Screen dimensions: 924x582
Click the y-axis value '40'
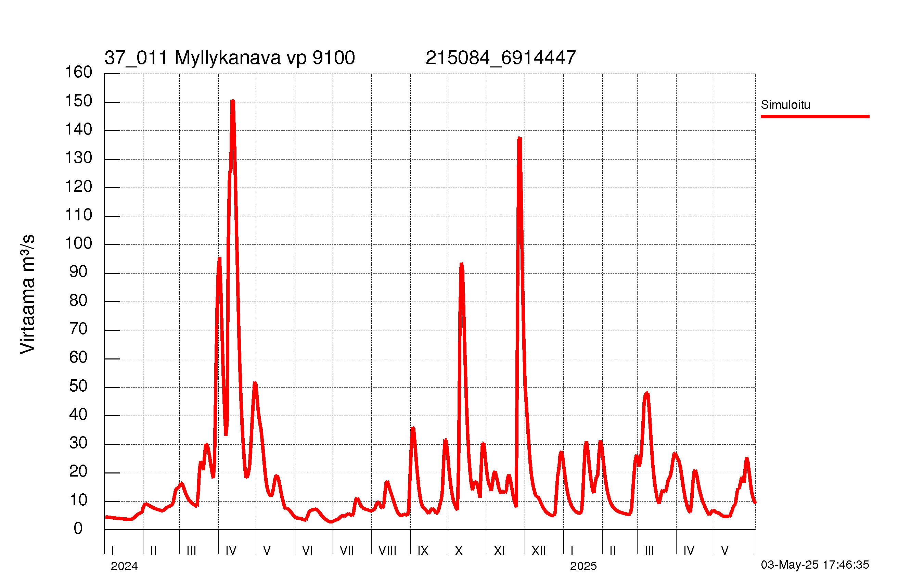79,415
